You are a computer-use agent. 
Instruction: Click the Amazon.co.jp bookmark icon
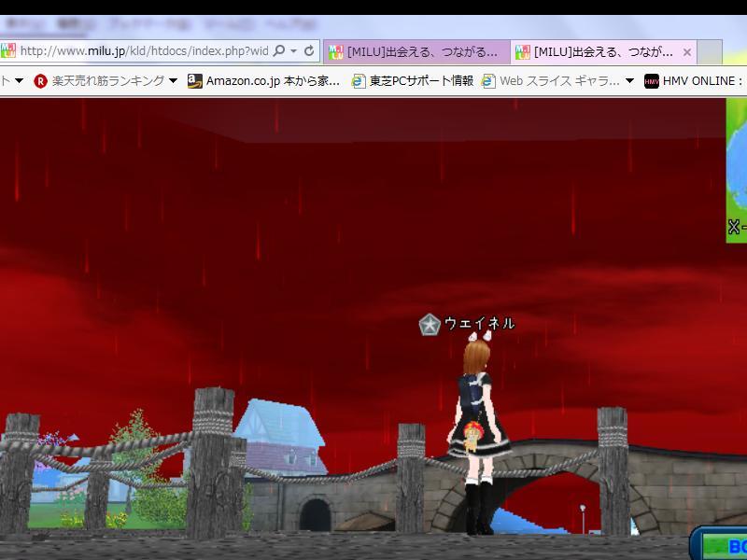194,81
